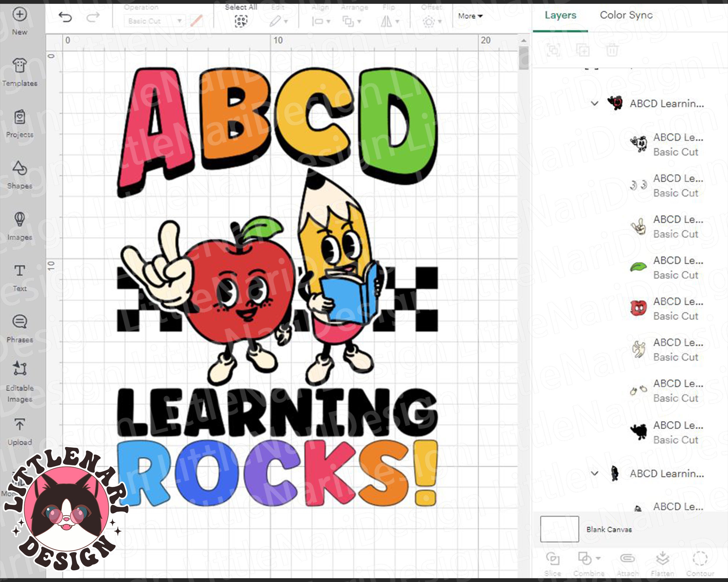Click the Contour tool icon
Viewport: 728px width, 582px height.
tap(700, 559)
